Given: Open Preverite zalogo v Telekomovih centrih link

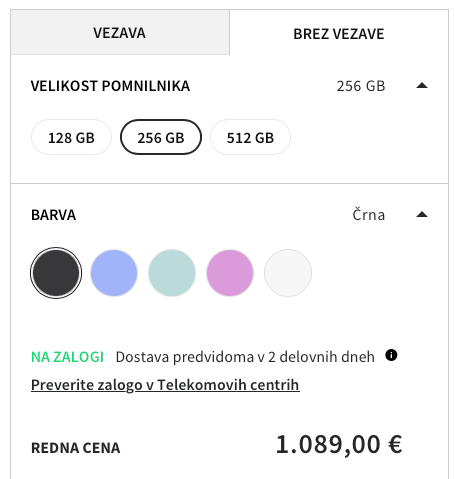Looking at the screenshot, I should point(165,385).
